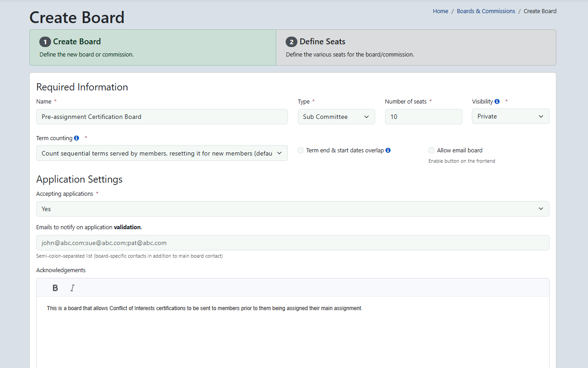The image size is (588, 368).
Task: Select the notification emails input field
Action: (293, 242)
